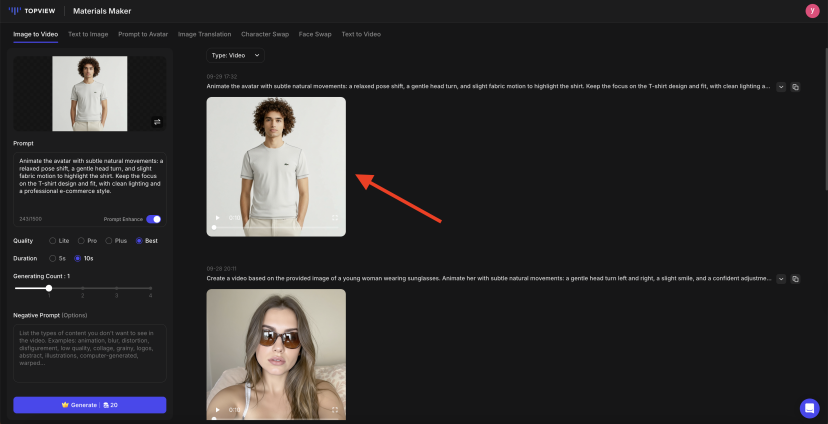Image resolution: width=828 pixels, height=424 pixels.
Task: Expand the first video's full prompt
Action: click(781, 87)
